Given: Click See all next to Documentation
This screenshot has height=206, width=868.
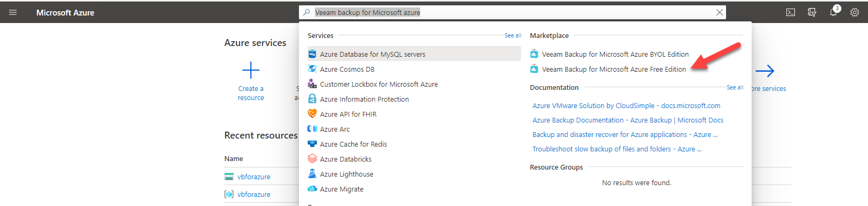Looking at the screenshot, I should coord(735,87).
